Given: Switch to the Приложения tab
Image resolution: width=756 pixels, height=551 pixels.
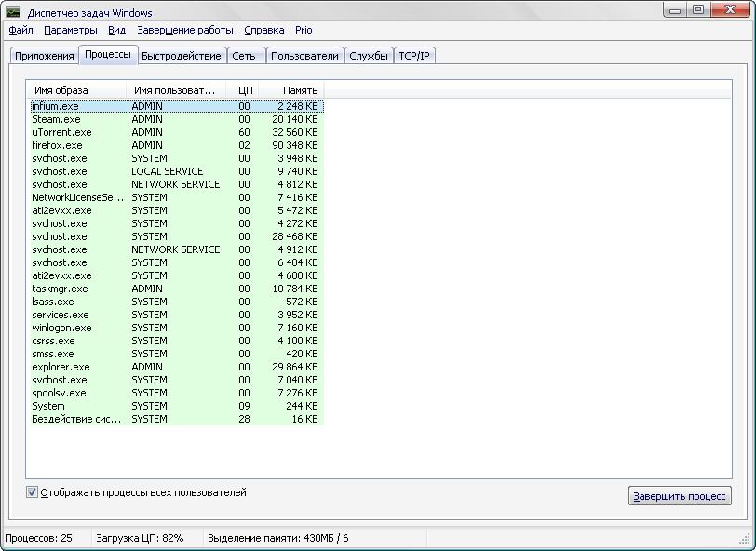Looking at the screenshot, I should 45,56.
